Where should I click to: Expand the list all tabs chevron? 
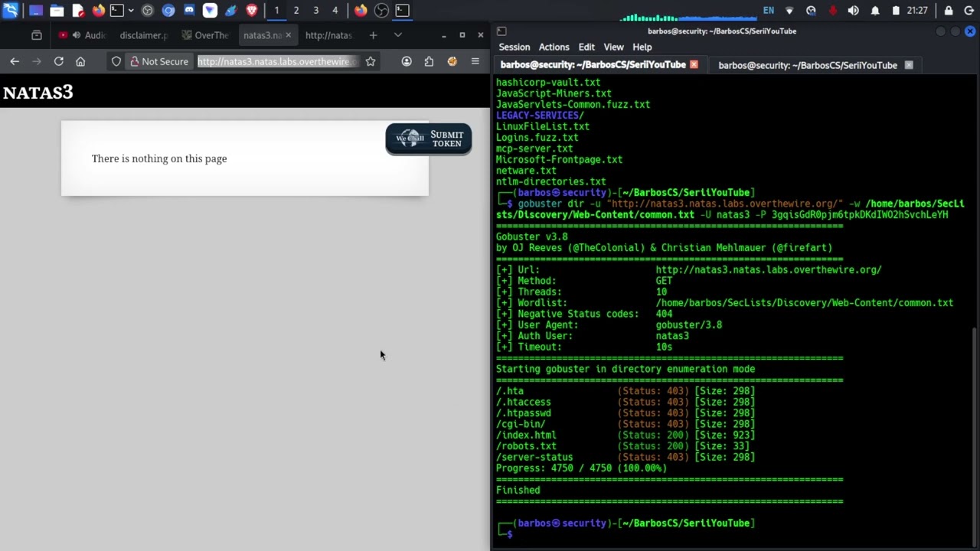397,35
